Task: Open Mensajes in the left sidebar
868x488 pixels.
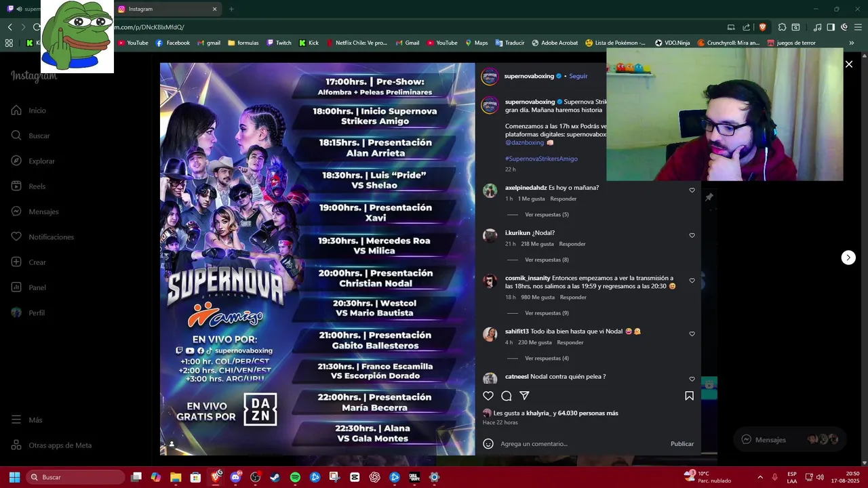Action: (35, 211)
